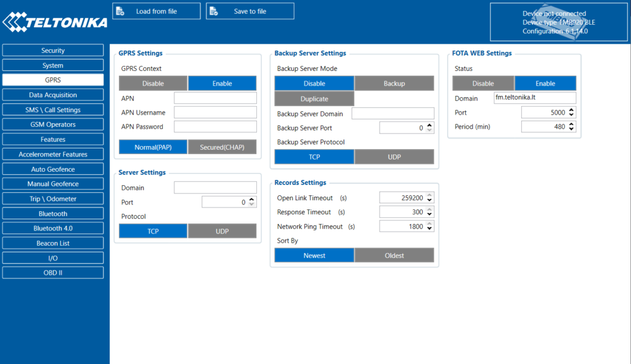Open the Beacon List section
Viewport: 631px width, 364px height.
53,243
